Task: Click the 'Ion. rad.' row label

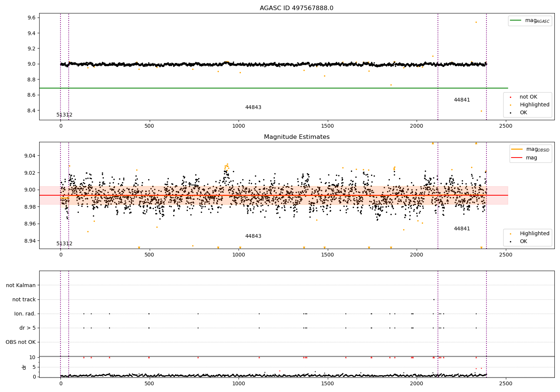Action: click(25, 314)
